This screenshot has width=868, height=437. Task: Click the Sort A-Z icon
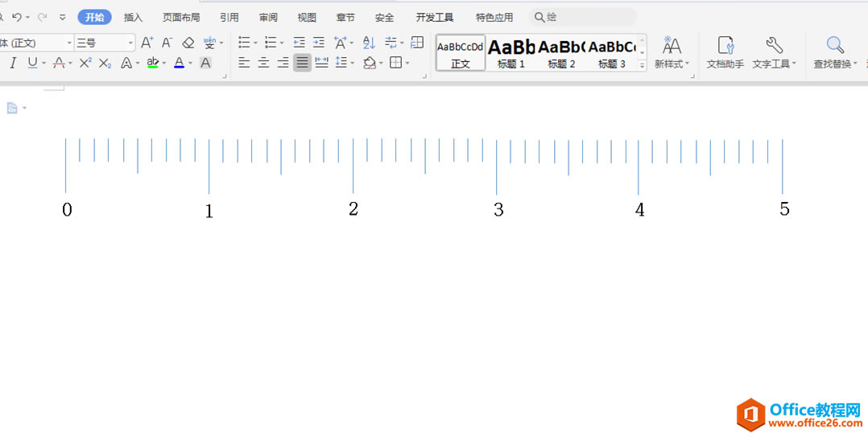[x=369, y=42]
